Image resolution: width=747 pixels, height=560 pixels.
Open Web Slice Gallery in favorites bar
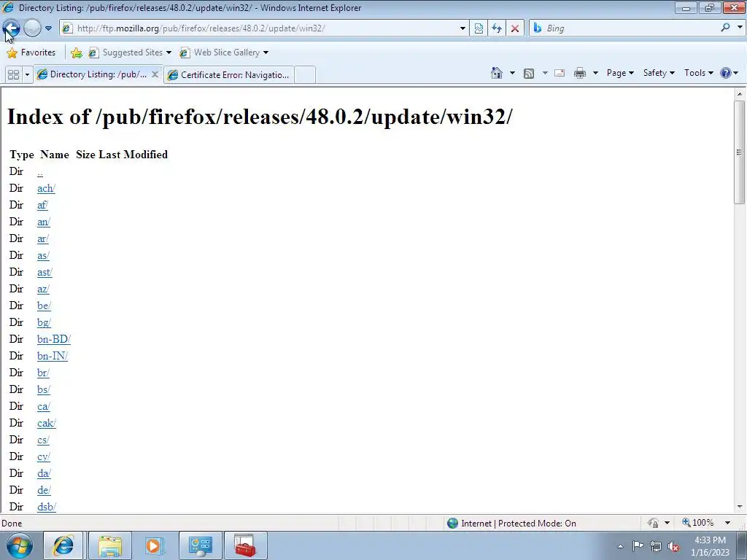[223, 52]
